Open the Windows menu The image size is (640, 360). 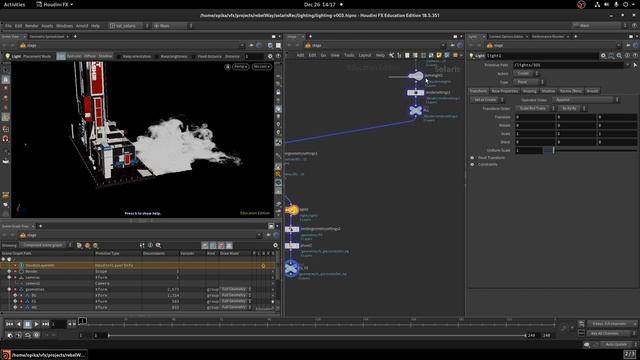coord(64,26)
